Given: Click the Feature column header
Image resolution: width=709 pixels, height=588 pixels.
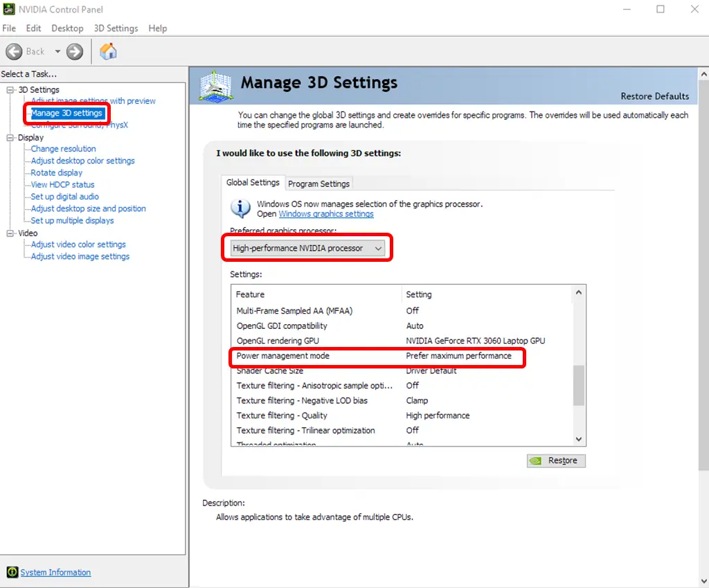Looking at the screenshot, I should 316,294.
